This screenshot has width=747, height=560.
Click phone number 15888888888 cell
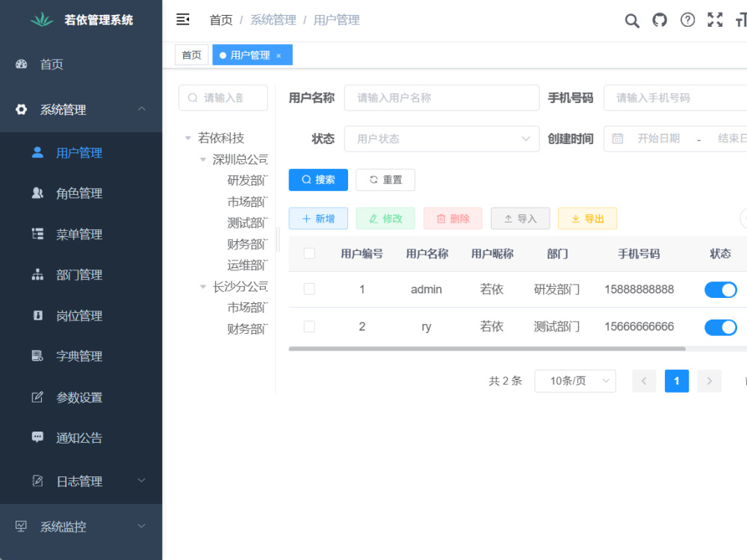(x=639, y=289)
